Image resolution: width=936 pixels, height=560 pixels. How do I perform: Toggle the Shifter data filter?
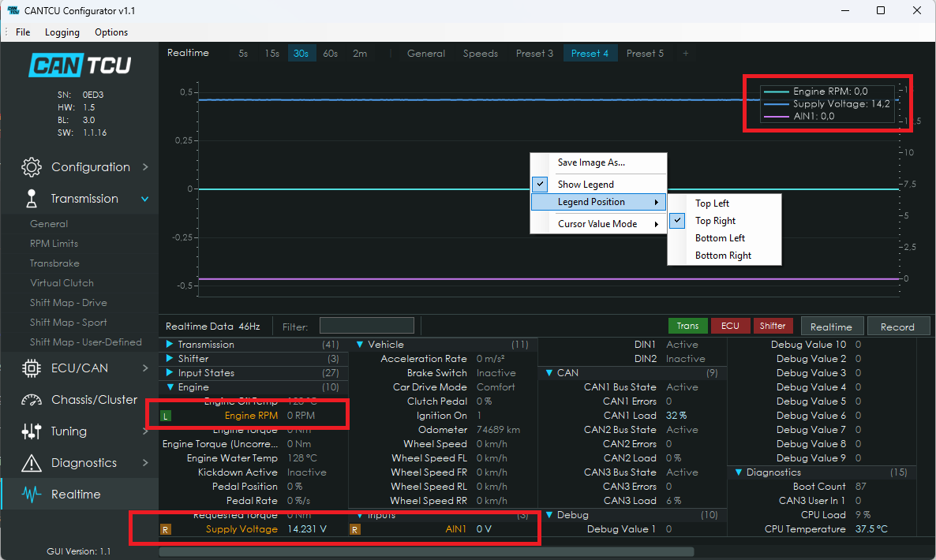773,326
